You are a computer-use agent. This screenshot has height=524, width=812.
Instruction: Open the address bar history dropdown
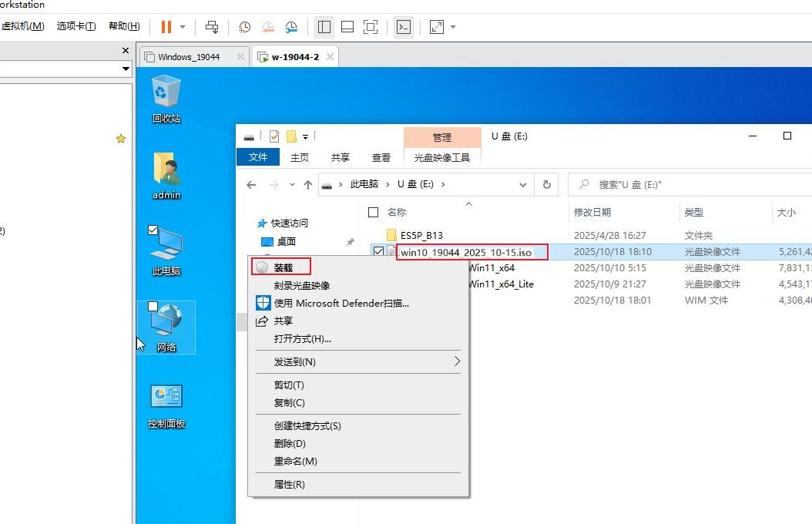pos(523,185)
